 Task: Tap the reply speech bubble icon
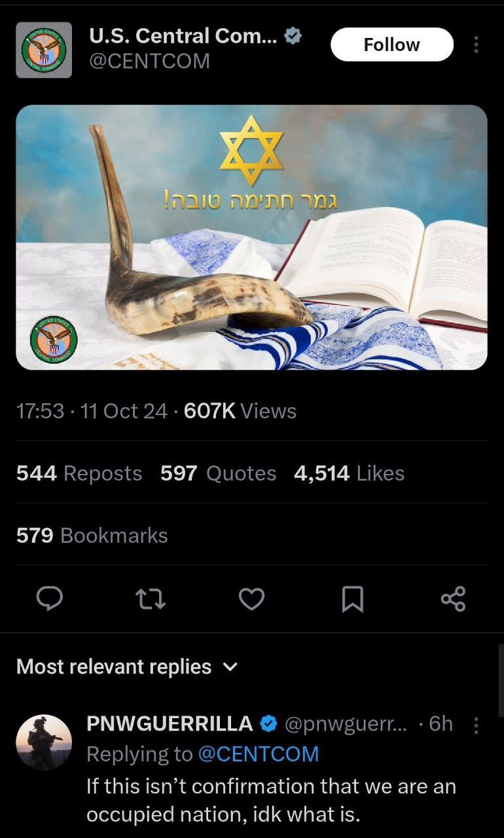[48, 598]
